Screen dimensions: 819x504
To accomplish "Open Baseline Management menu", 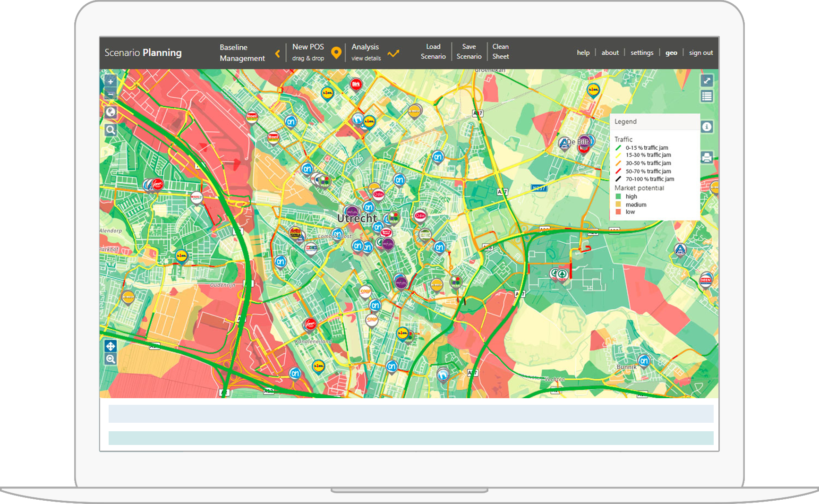I will (242, 53).
